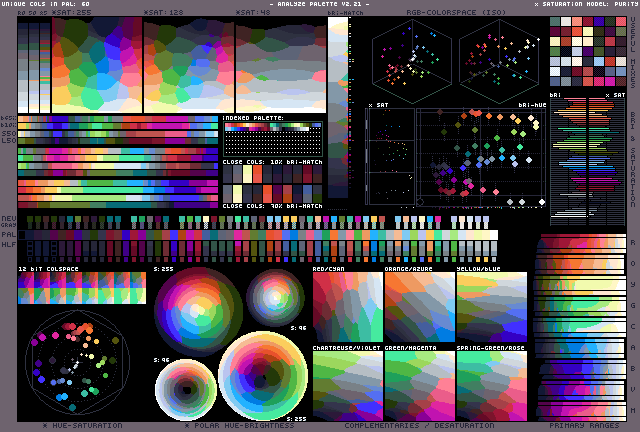This screenshot has width=640, height=432.
Task: Click the small light S:96 polar circle
Action: point(186,390)
